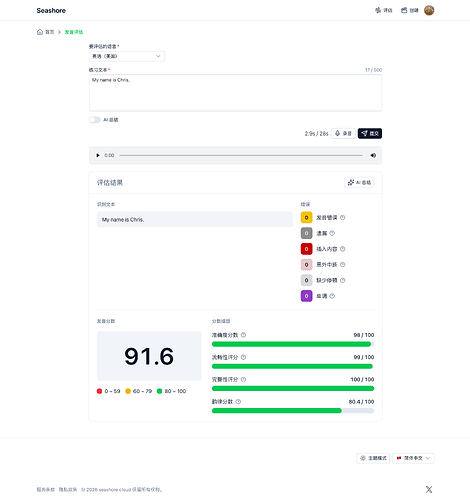Screen dimensions: 470x500
Task: Click the green pronunciation assessment breadcrumb
Action: [x=74, y=32]
